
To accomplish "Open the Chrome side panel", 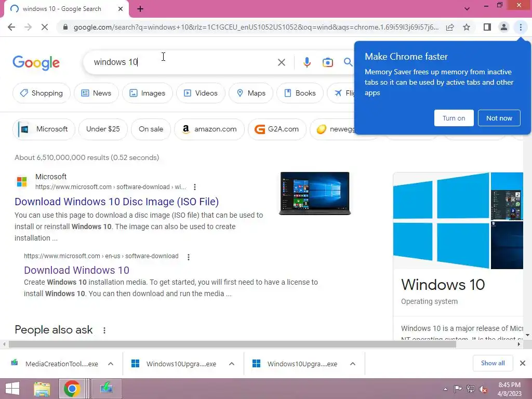I will coord(487,27).
